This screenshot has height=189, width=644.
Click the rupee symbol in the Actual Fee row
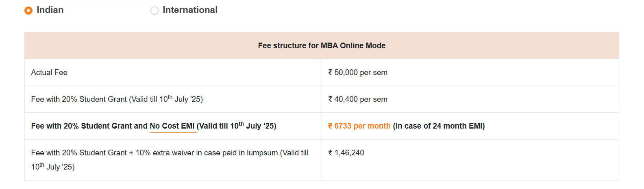pyautogui.click(x=330, y=73)
